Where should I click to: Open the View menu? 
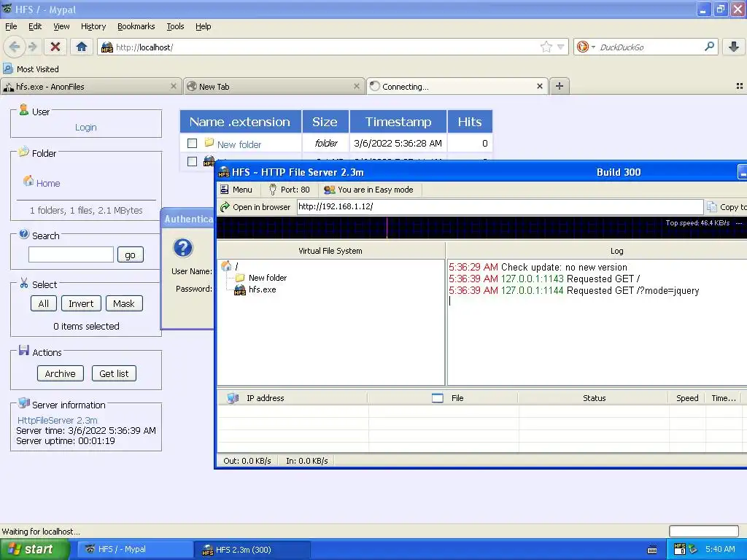[61, 26]
